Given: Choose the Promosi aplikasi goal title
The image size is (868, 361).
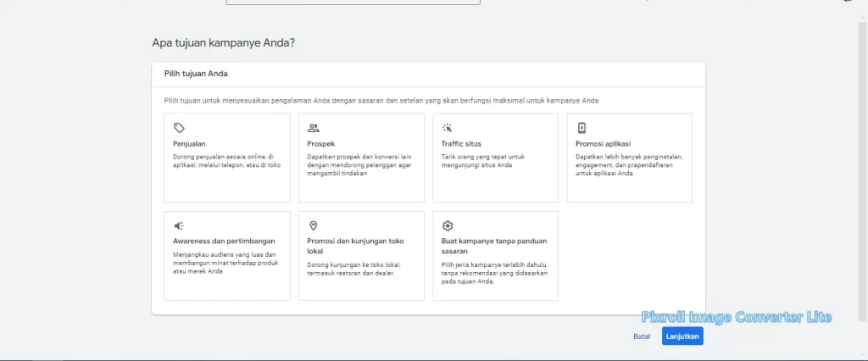Looking at the screenshot, I should click(603, 144).
